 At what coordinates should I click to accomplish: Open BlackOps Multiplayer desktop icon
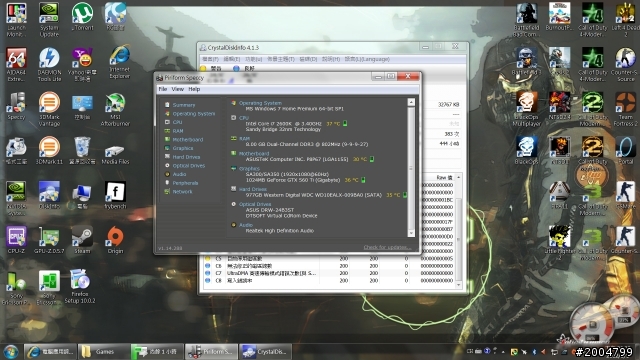click(527, 109)
